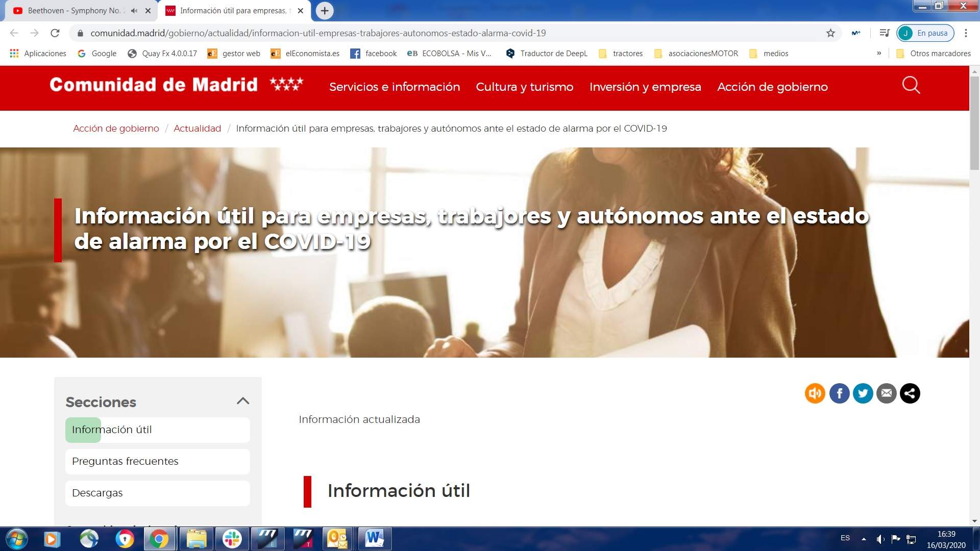The image size is (980, 551).
Task: Go back to previous page arrow
Action: pyautogui.click(x=14, y=33)
